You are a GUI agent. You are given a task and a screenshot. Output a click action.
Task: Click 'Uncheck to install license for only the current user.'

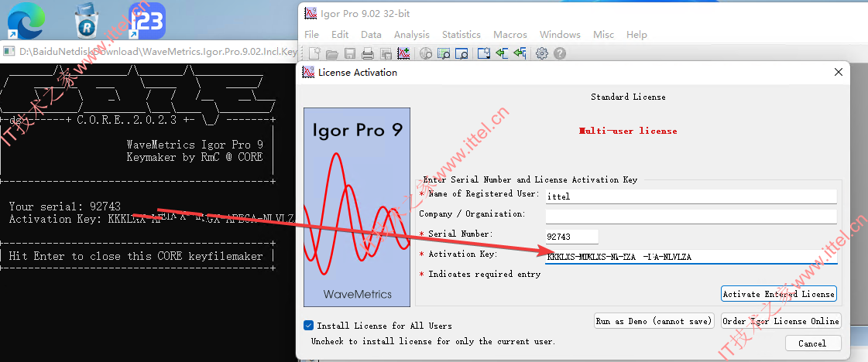pyautogui.click(x=433, y=341)
